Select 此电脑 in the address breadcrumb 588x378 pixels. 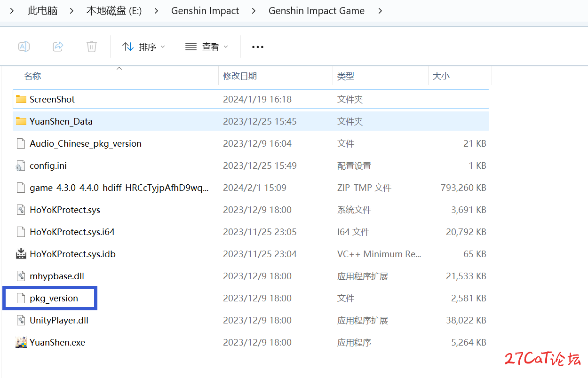tap(43, 10)
